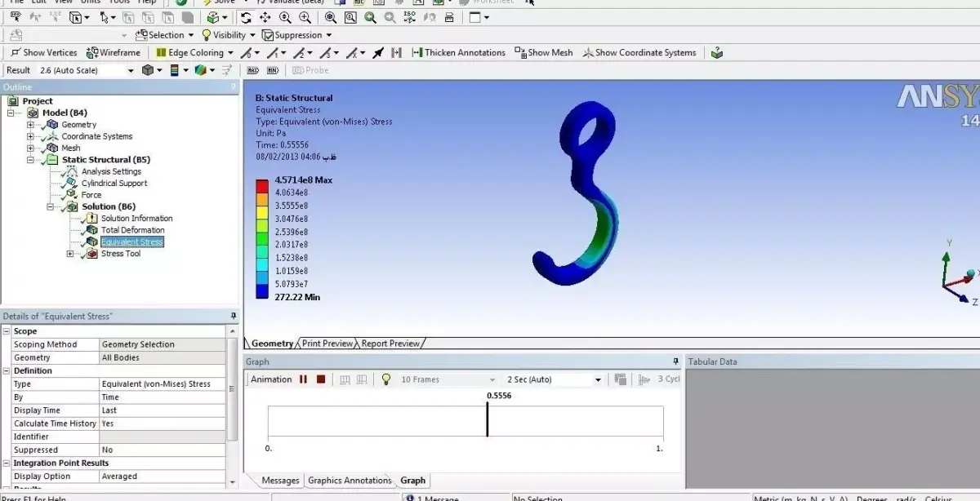Click the Magnifier Window icon
The height and width of the screenshot is (501, 980).
[x=350, y=17]
